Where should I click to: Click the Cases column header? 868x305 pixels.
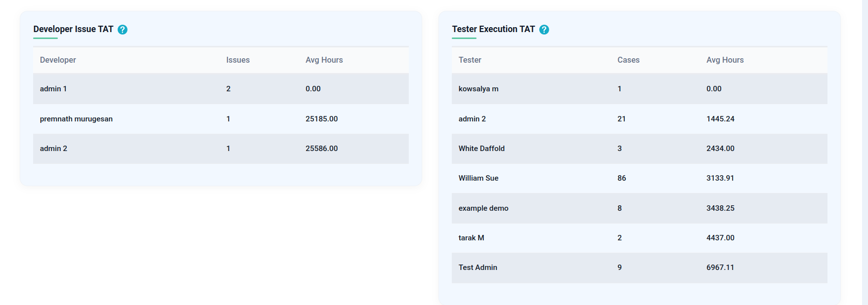point(628,60)
